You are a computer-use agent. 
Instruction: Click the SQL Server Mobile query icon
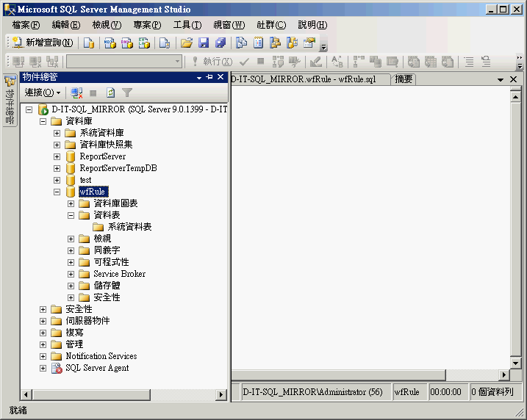coord(165,43)
